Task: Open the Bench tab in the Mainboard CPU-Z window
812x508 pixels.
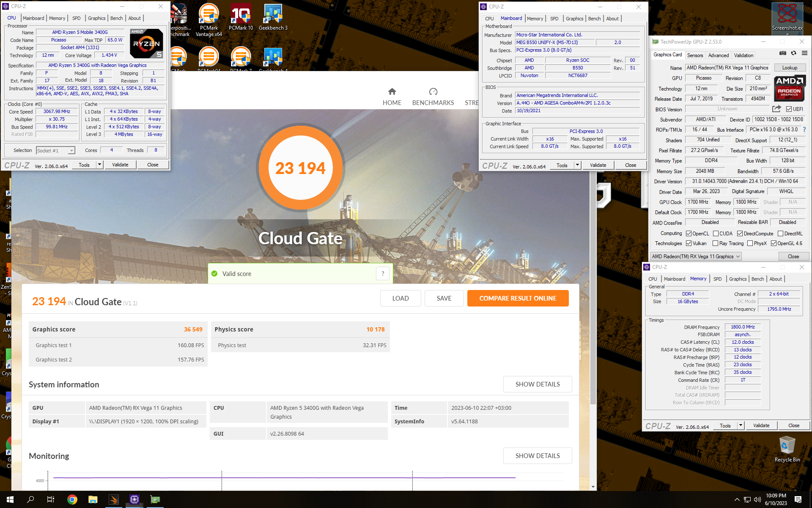Action: pyautogui.click(x=594, y=19)
